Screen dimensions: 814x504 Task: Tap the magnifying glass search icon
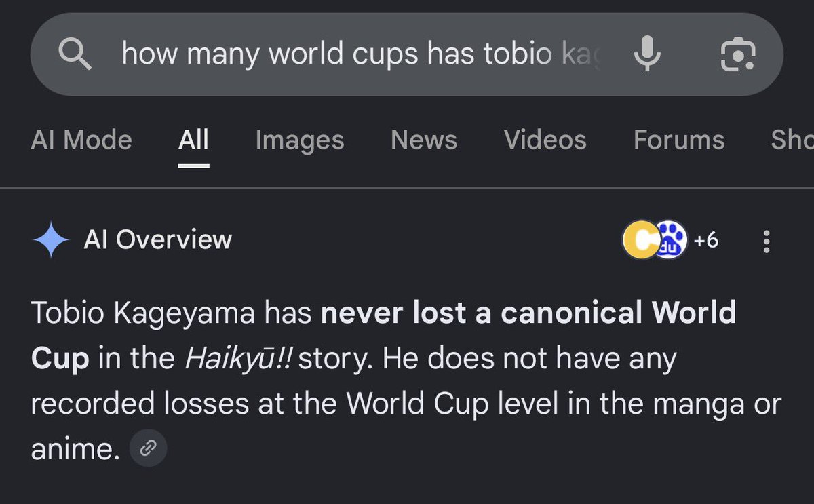75,54
